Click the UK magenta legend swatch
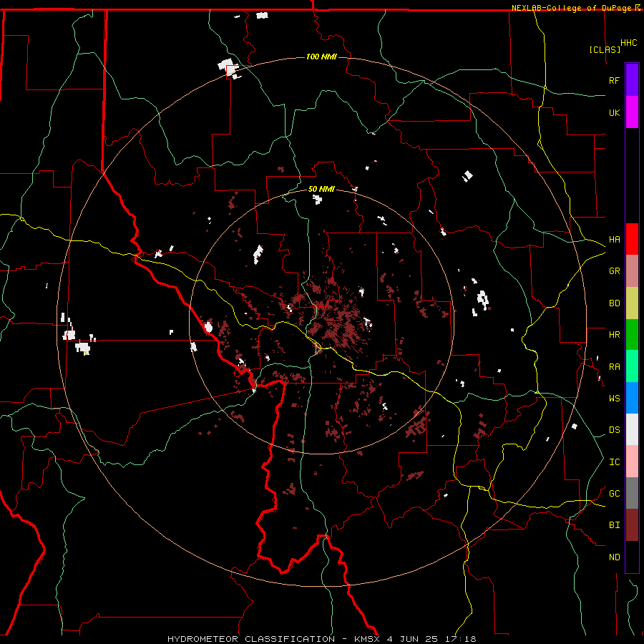The height and width of the screenshot is (644, 644). [x=632, y=112]
